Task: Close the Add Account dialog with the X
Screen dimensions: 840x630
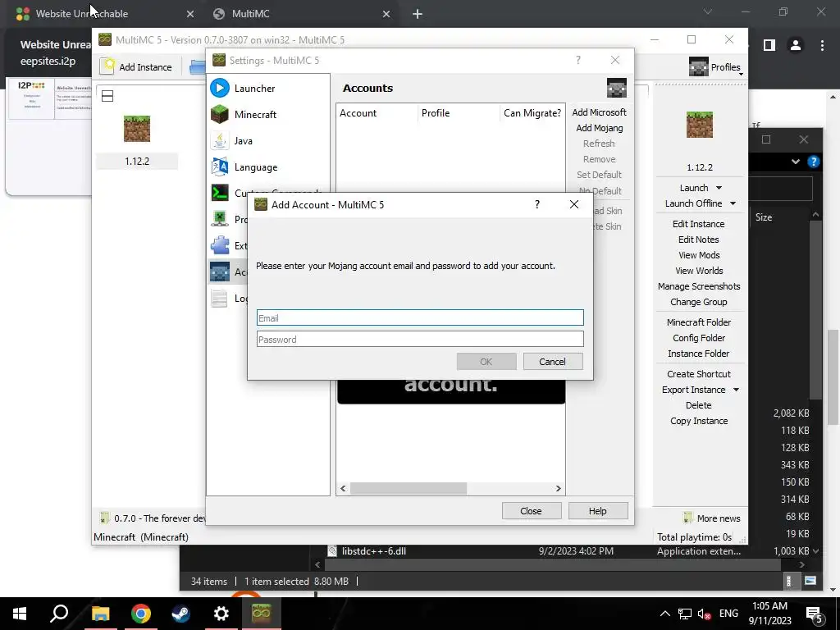Action: click(573, 204)
